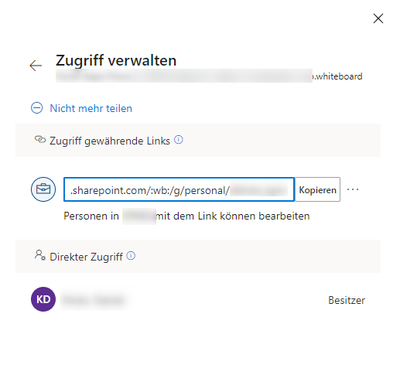This screenshot has height=371, width=400.
Task: Select the blurred owner name next to KD
Action: (x=93, y=300)
